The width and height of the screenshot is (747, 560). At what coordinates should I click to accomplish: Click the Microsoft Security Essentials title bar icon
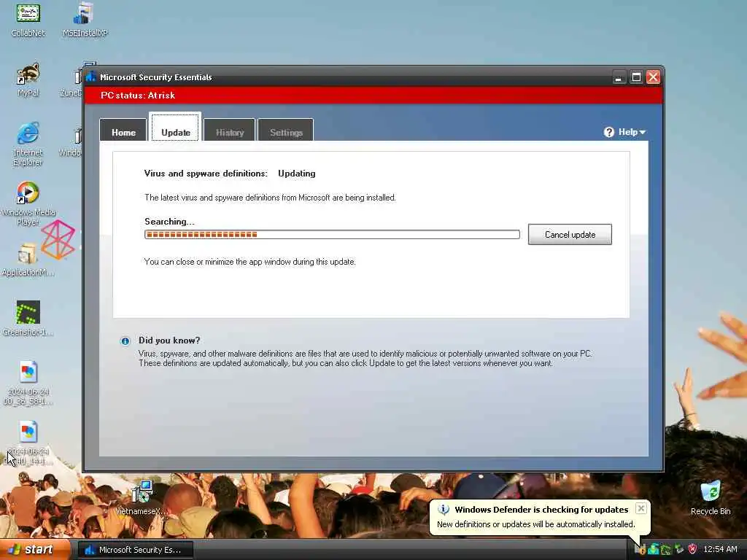click(x=91, y=77)
